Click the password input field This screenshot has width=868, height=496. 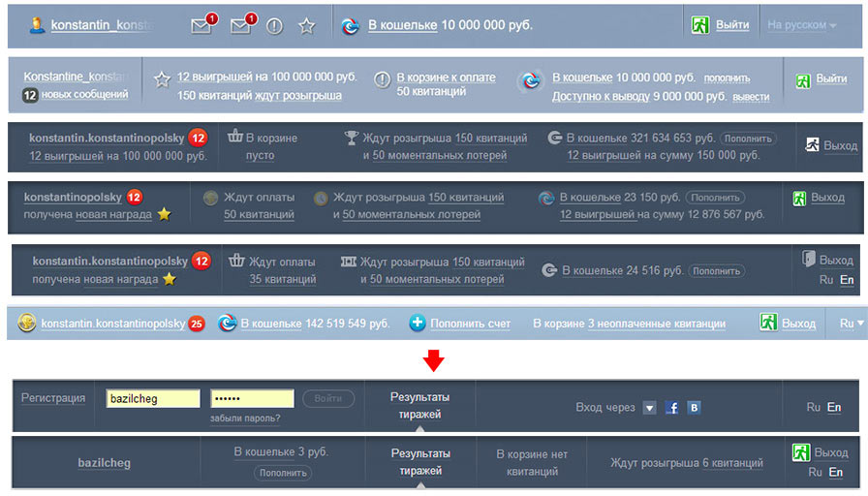tap(253, 398)
